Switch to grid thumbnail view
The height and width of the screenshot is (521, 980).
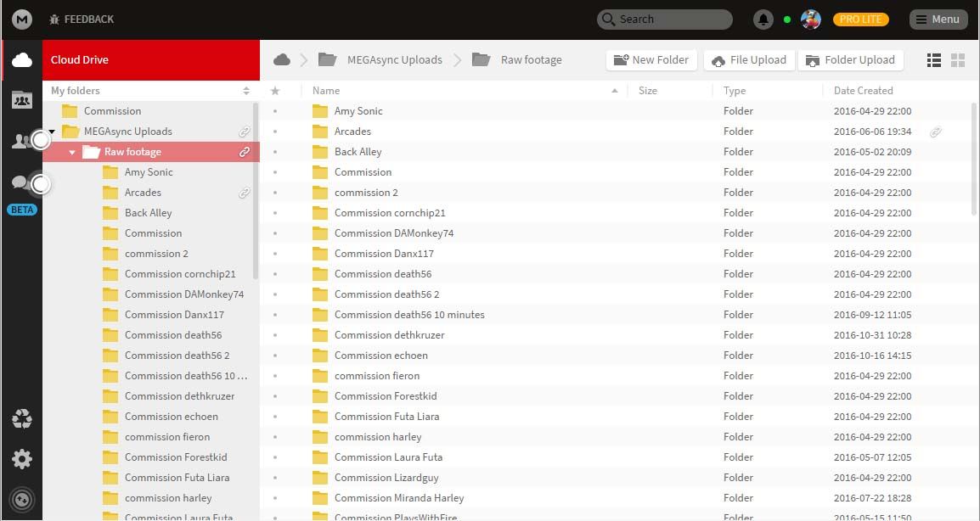click(x=958, y=60)
